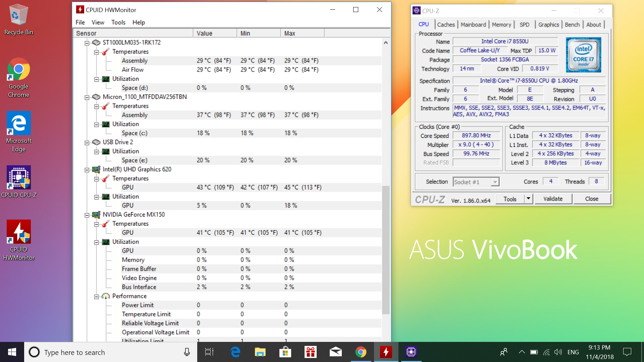Collapse the NVIDIA GeForce MX150 node
Viewport: 644px width, 362px height.
pyautogui.click(x=87, y=215)
